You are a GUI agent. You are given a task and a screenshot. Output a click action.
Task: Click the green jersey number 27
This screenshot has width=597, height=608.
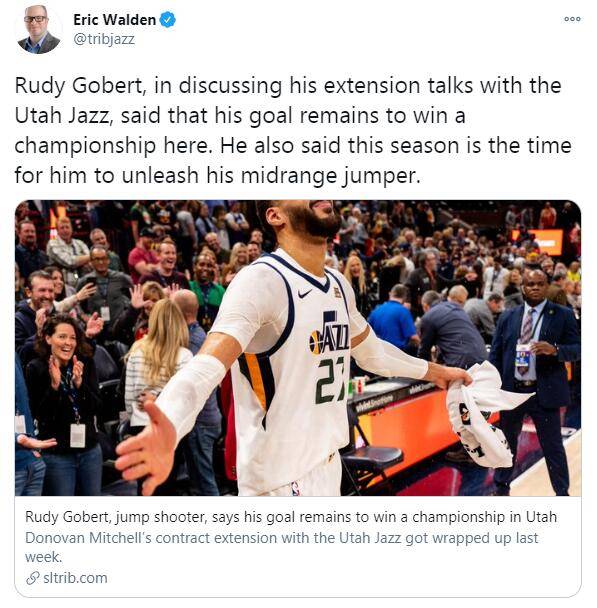(x=331, y=381)
